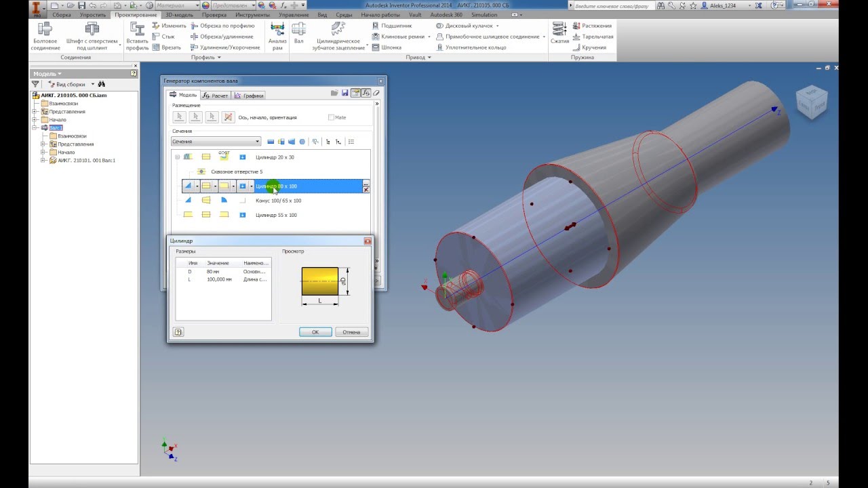Click the keyword search field at top
Image resolution: width=868 pixels, height=488 pixels.
pos(616,5)
